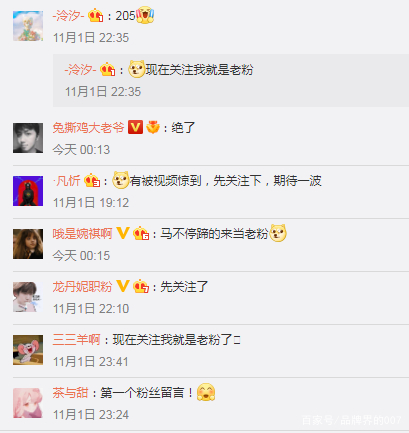409x433 pixels.
Task: Click the pink anime avatar of 茶与甜
Action: pyautogui.click(x=28, y=403)
